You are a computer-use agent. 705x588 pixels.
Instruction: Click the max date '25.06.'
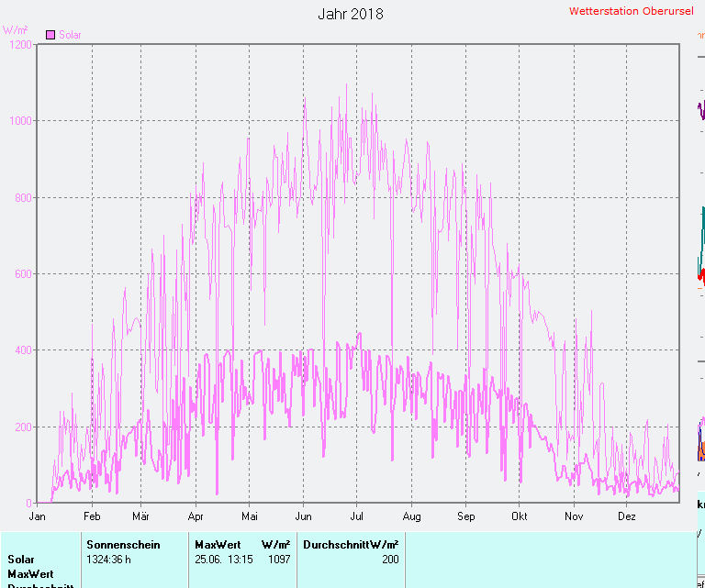pyautogui.click(x=208, y=560)
